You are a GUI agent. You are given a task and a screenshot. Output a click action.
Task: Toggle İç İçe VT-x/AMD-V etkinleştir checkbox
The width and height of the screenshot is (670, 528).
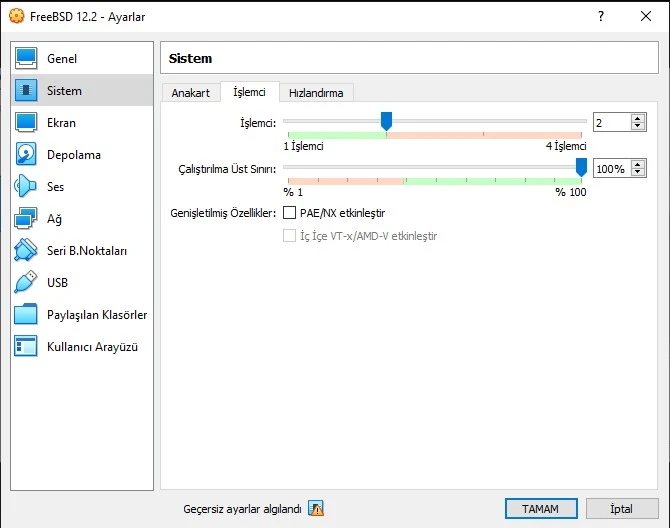[289, 236]
